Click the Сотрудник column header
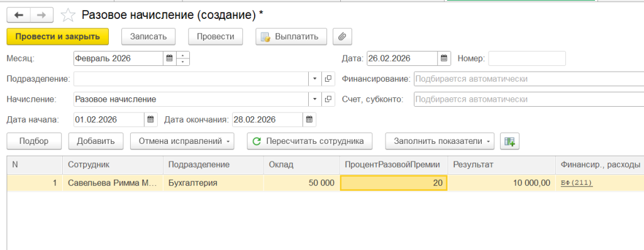This screenshot has width=644, height=250. click(x=113, y=165)
